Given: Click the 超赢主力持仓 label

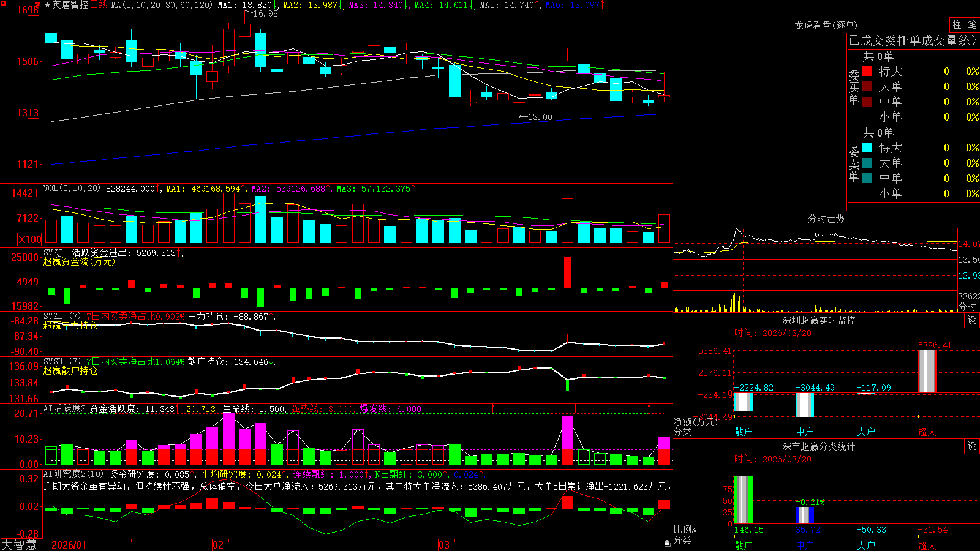Looking at the screenshot, I should click(x=70, y=325).
